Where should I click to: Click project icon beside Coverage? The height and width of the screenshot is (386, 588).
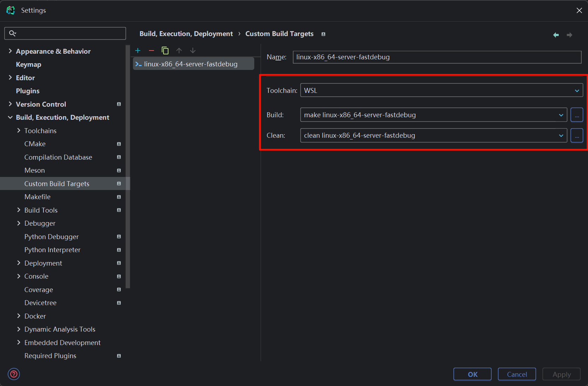click(x=119, y=290)
